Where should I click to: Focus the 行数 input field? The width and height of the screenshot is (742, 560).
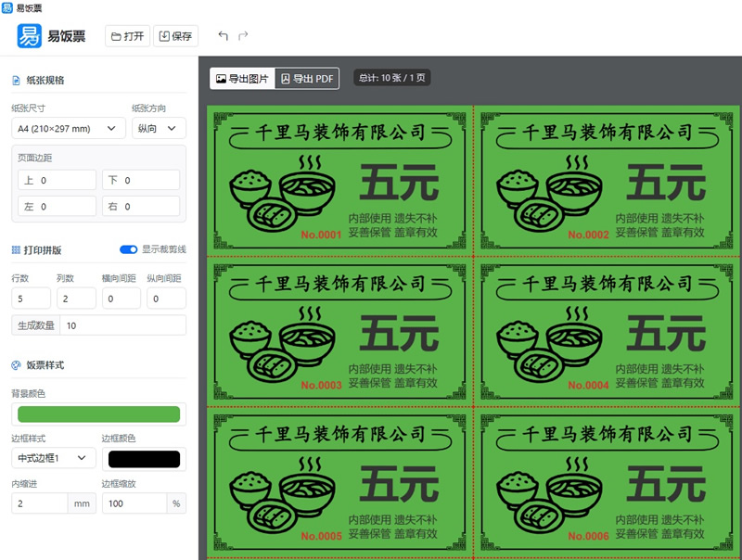pos(31,299)
